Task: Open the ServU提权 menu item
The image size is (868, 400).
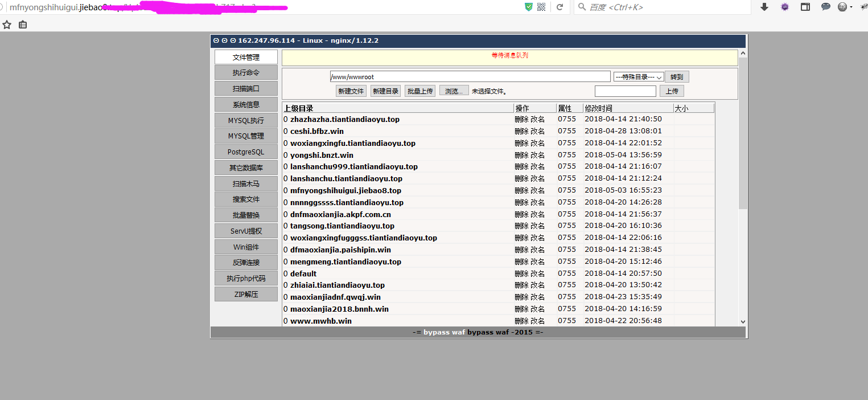Action: pos(246,231)
